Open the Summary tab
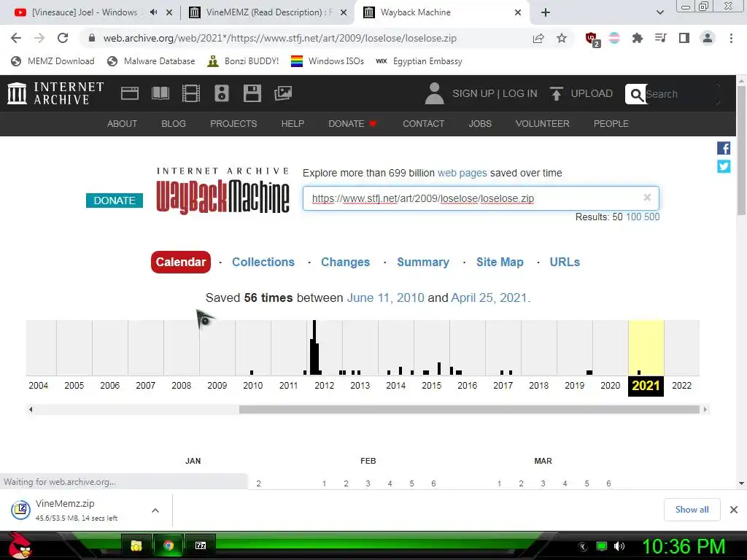This screenshot has height=560, width=747. point(423,262)
